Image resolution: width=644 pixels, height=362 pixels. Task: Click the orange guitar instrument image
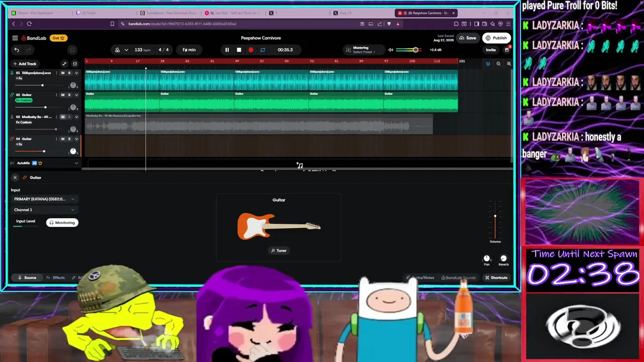[x=279, y=226]
